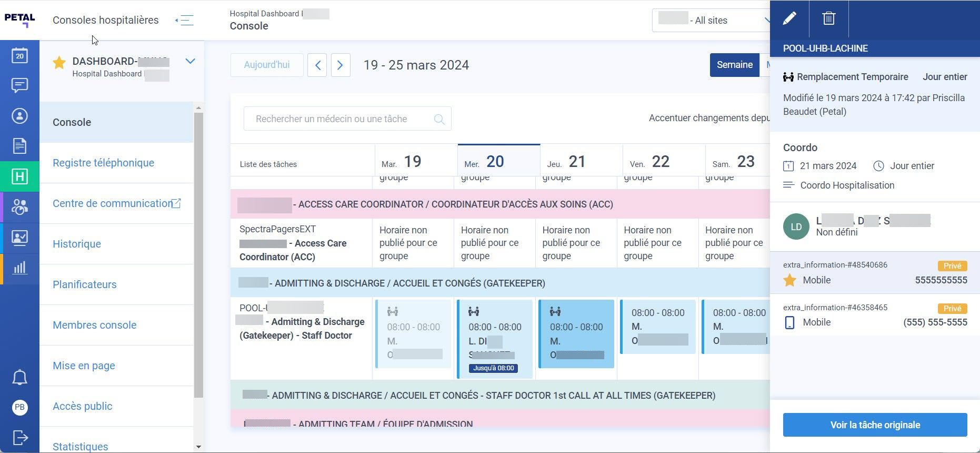The height and width of the screenshot is (453, 980).
Task: Click the search doctor or task field
Action: 347,119
